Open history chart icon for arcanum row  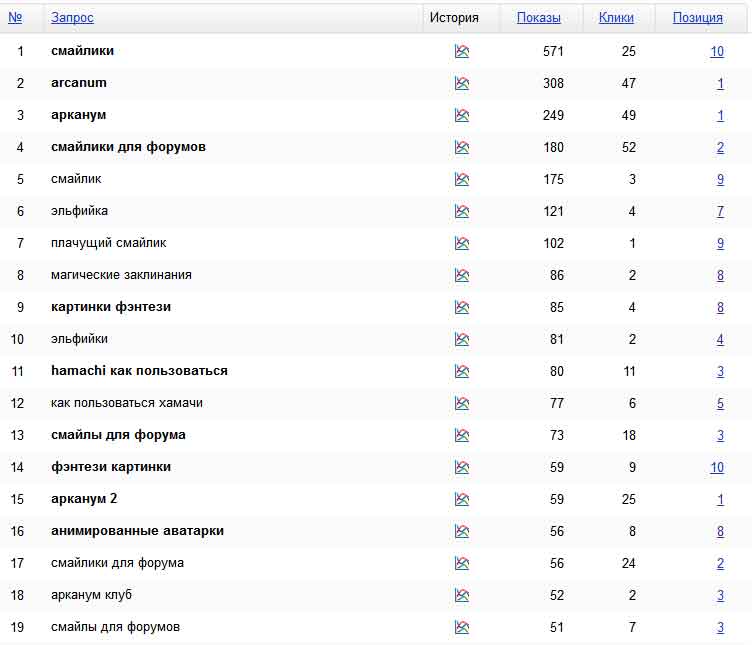pyautogui.click(x=461, y=83)
